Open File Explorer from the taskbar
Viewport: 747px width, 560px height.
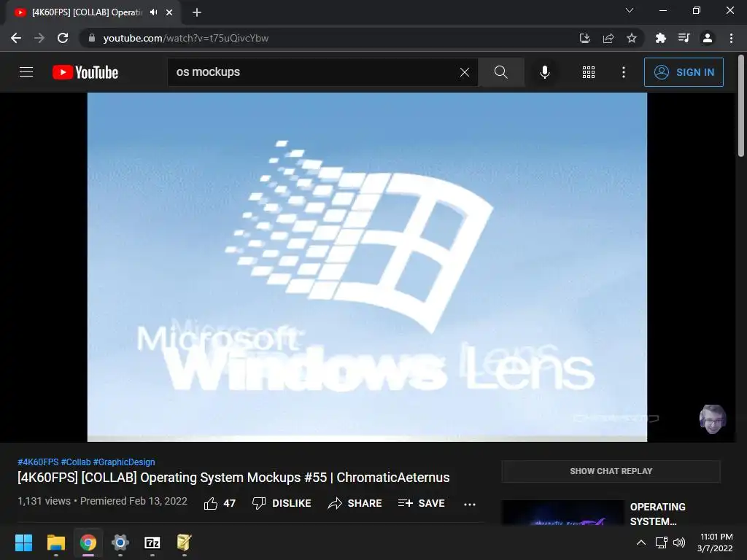tap(55, 542)
